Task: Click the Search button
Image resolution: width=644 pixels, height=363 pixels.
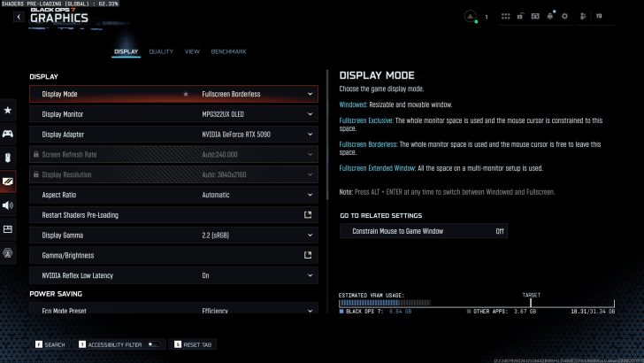Action: pos(50,344)
